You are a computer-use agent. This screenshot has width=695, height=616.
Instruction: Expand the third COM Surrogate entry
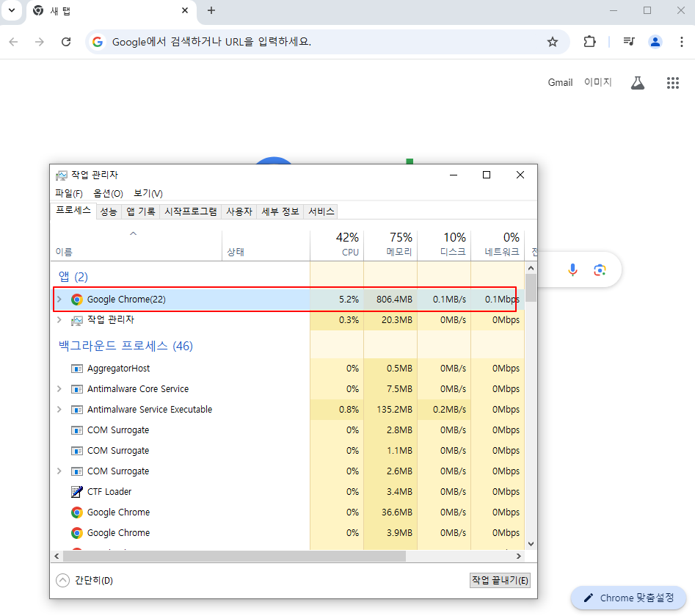tap(59, 471)
